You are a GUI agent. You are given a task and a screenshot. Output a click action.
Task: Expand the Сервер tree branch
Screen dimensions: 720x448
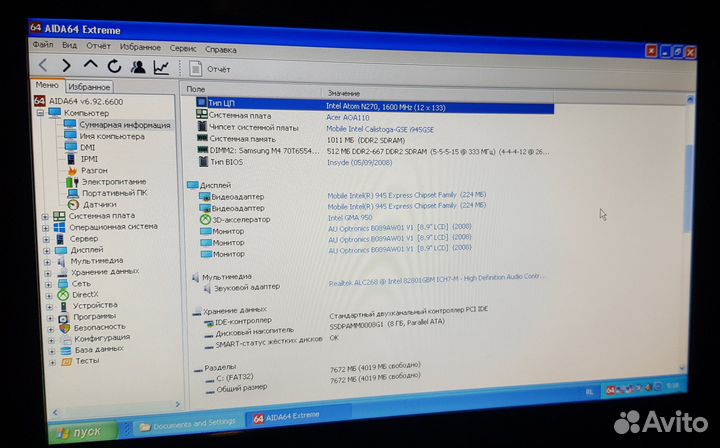coord(46,239)
